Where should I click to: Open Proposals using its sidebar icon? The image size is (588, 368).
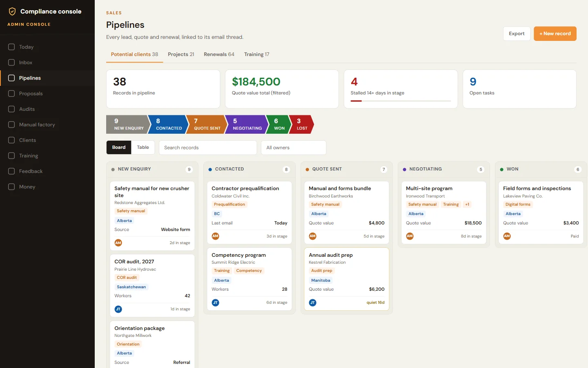tap(11, 94)
